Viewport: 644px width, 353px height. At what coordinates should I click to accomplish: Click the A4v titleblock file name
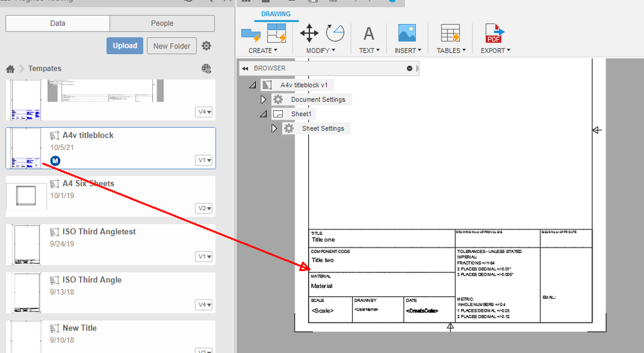tap(88, 136)
